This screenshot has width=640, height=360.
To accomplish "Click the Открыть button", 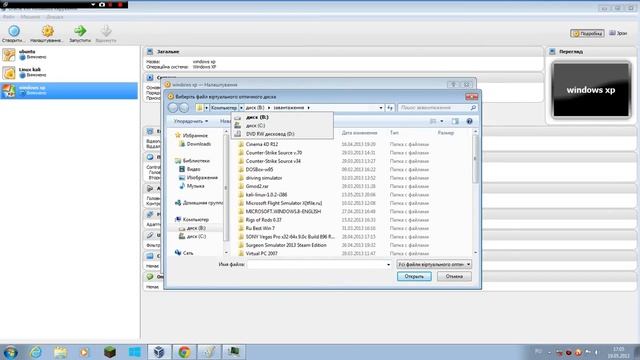I will coord(414,276).
